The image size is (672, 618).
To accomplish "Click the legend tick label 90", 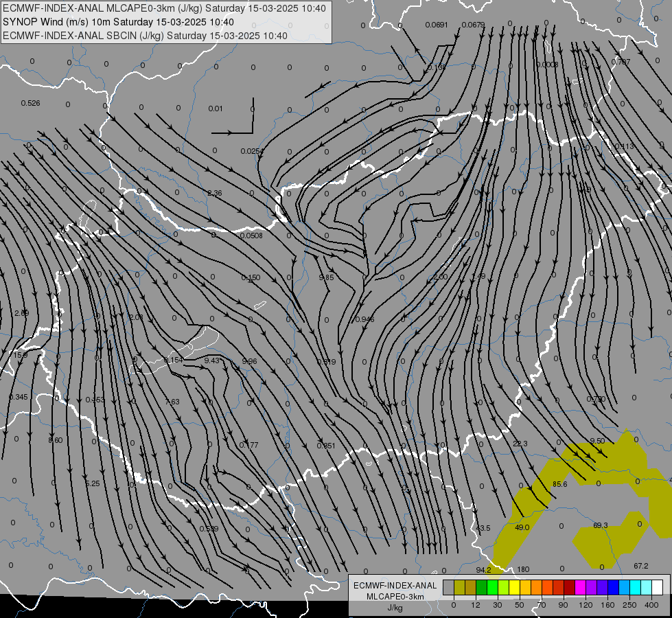I will (563, 605).
